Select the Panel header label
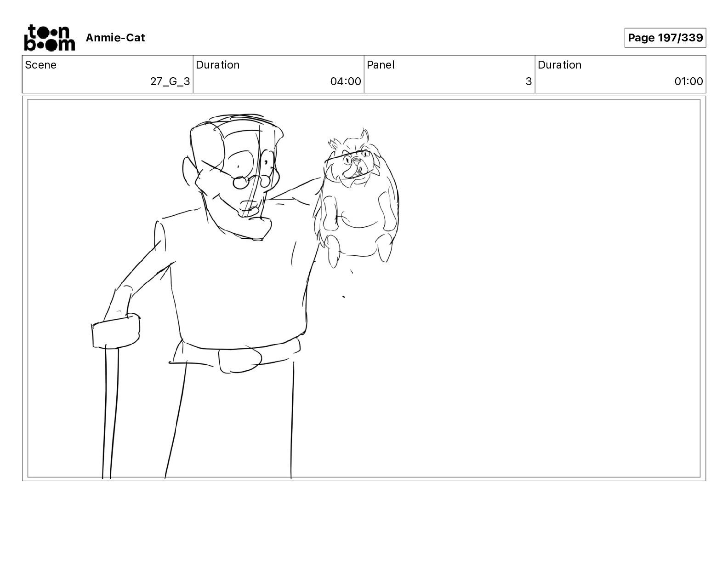The image size is (728, 563). pyautogui.click(x=381, y=65)
